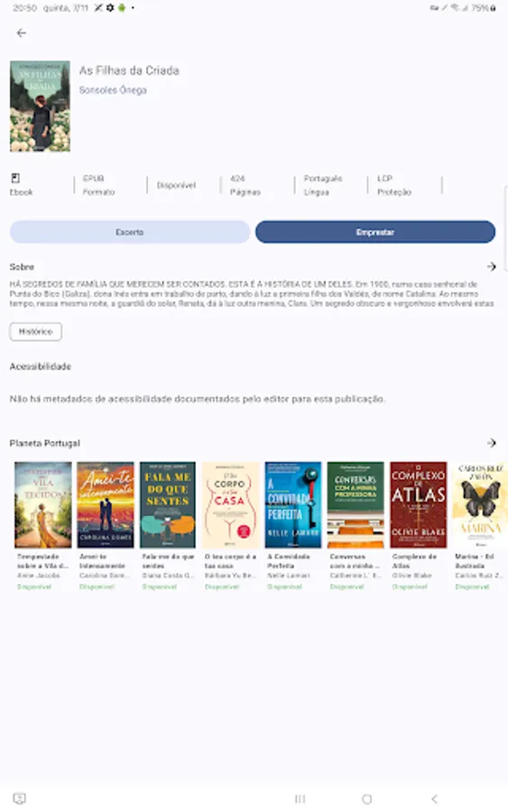Select O Teu Corpo é a Tua Casa cover
The image size is (508, 812).
230,505
